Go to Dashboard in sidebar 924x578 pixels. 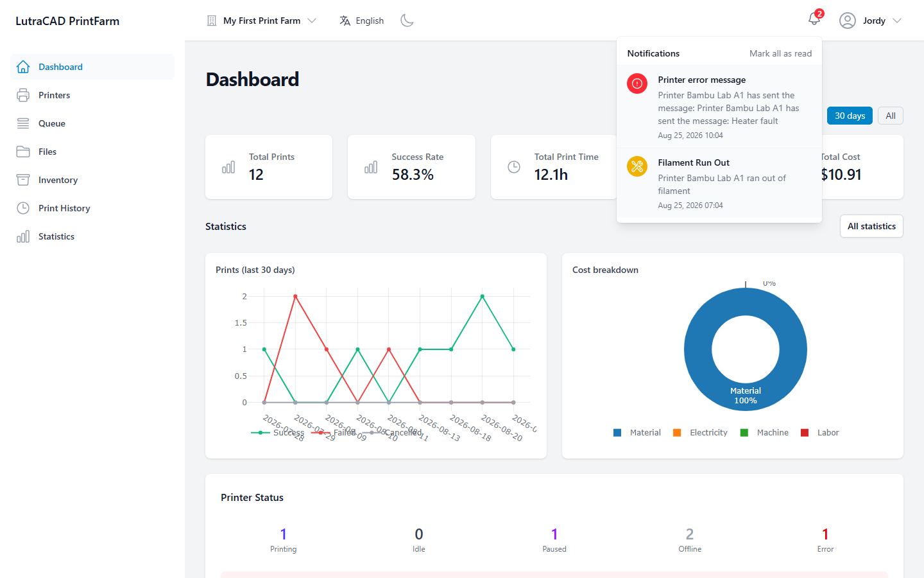point(92,67)
